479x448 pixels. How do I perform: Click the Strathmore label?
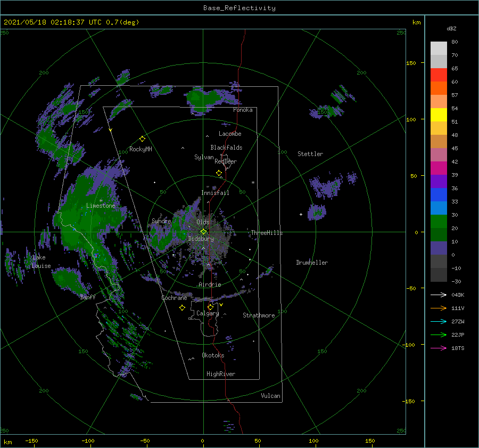259,315
